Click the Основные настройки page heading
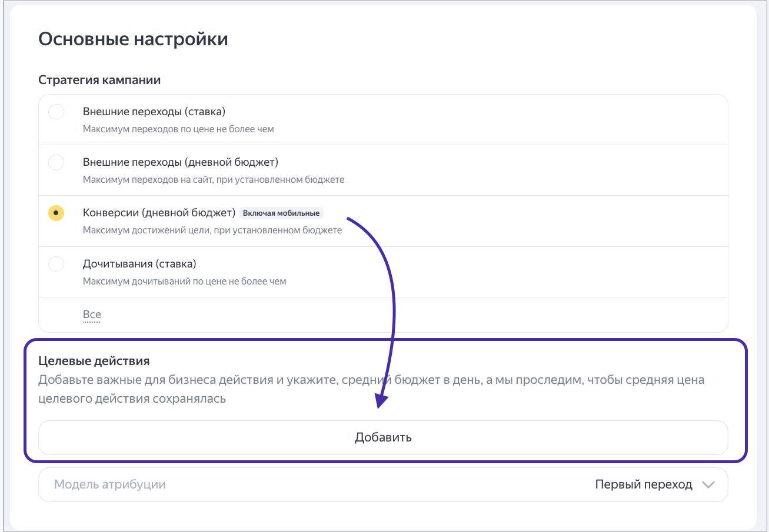The image size is (769, 532). click(133, 39)
